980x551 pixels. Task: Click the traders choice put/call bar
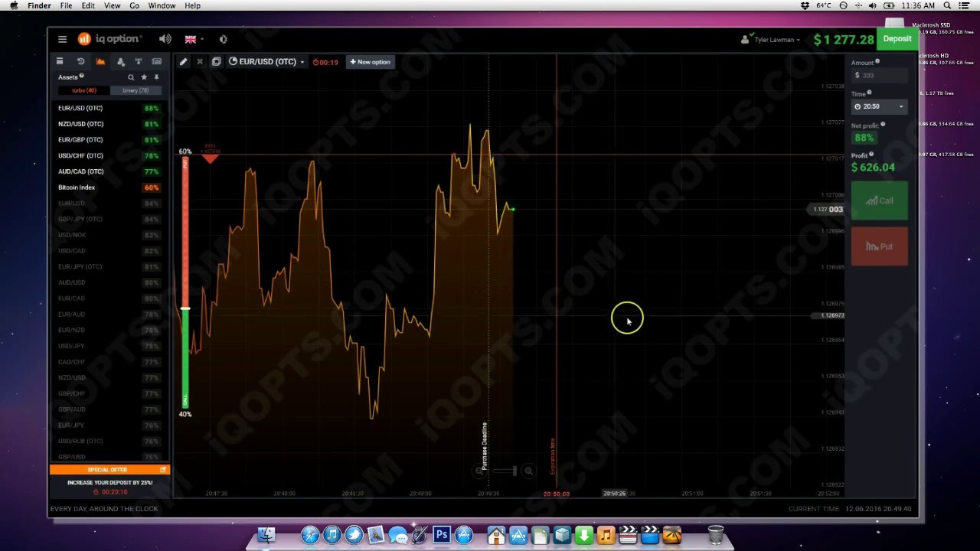tap(185, 282)
